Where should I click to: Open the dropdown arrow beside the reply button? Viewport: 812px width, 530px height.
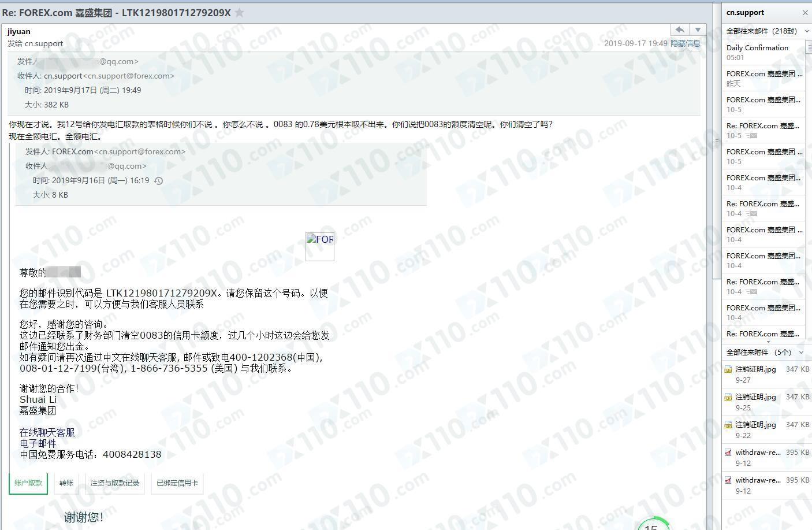coord(698,30)
